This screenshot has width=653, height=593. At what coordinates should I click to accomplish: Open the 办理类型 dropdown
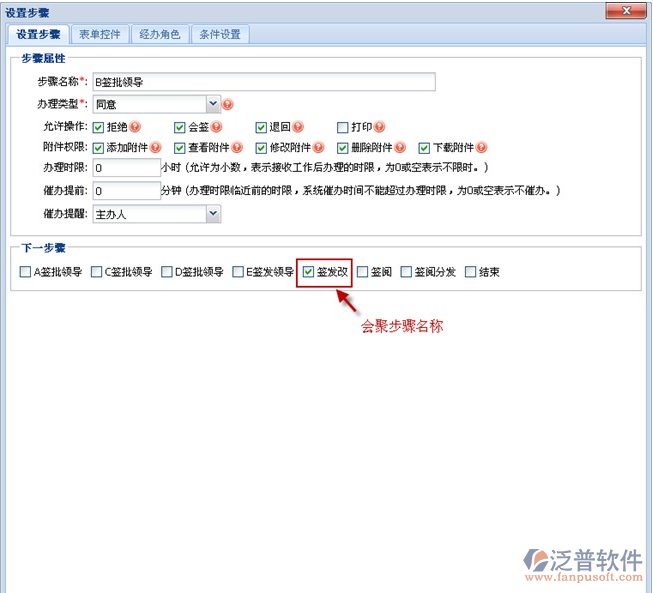(x=212, y=103)
